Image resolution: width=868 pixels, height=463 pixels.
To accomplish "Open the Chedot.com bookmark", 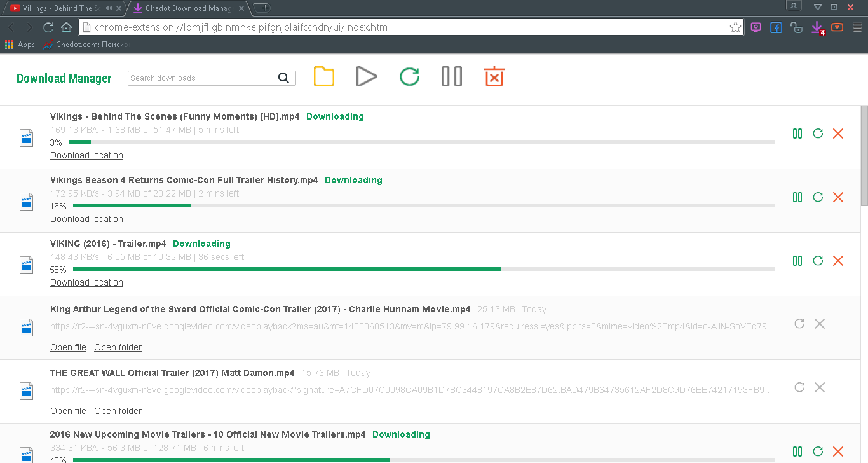I will click(x=86, y=45).
